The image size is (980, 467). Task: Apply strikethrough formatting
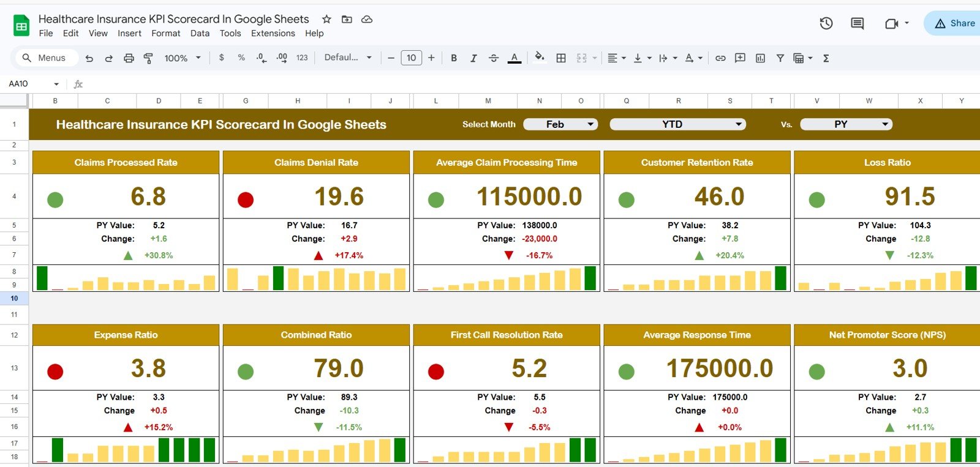(494, 58)
